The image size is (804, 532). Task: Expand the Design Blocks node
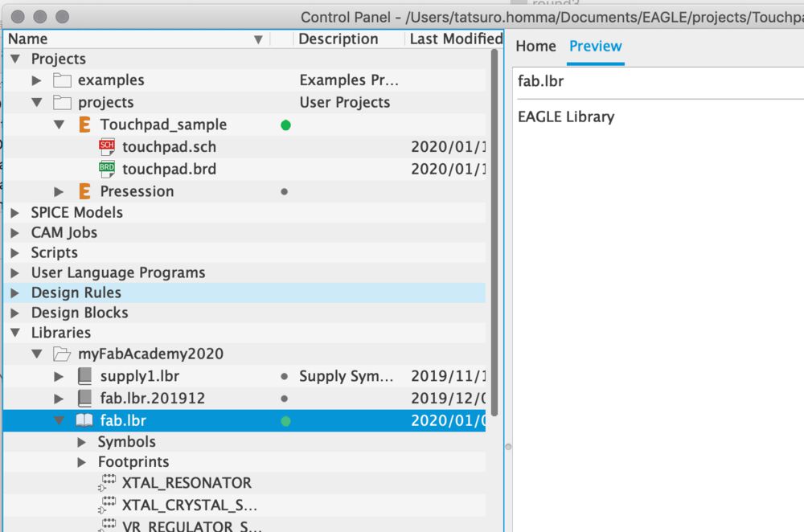(x=14, y=313)
